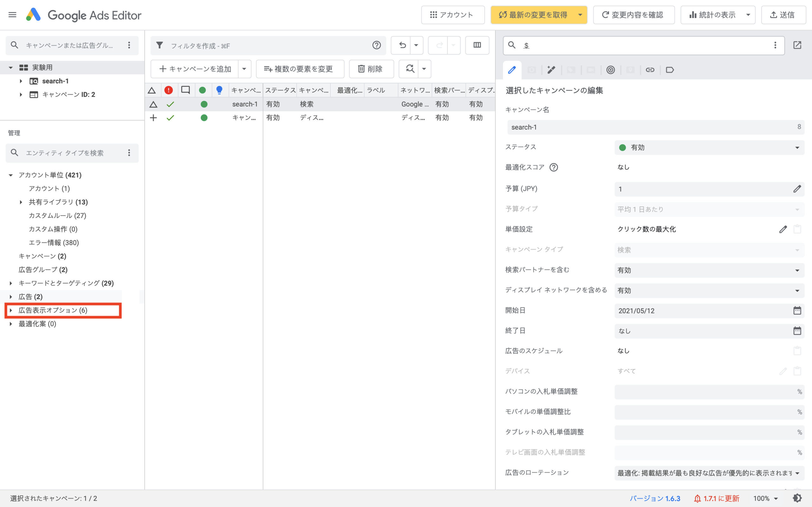This screenshot has width=812, height=507.
Task: Click the link icon tab in edit panel
Action: pyautogui.click(x=650, y=70)
